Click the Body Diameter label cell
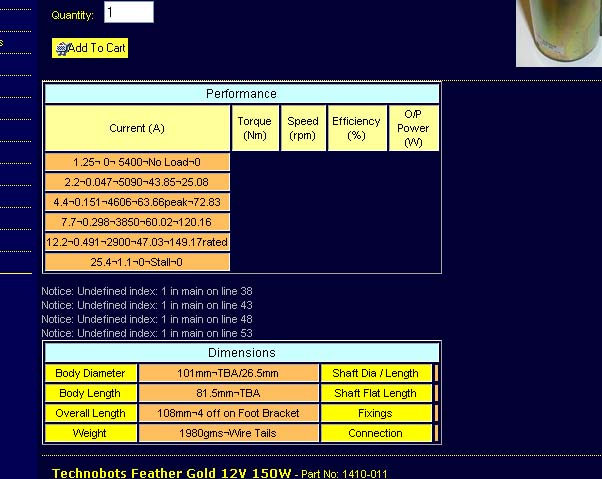Screen dimensions: 602x479 90,373
